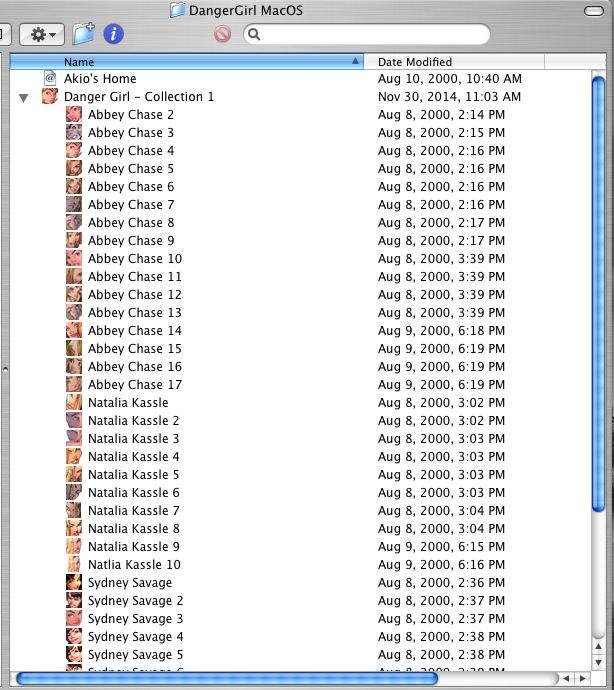Click the horizontal scrollbar thumb
Viewport: 614px width, 690px height.
click(227, 679)
